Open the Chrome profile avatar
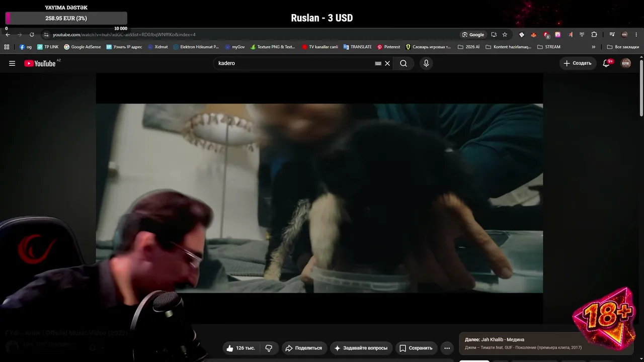This screenshot has width=644, height=362. [x=624, y=35]
